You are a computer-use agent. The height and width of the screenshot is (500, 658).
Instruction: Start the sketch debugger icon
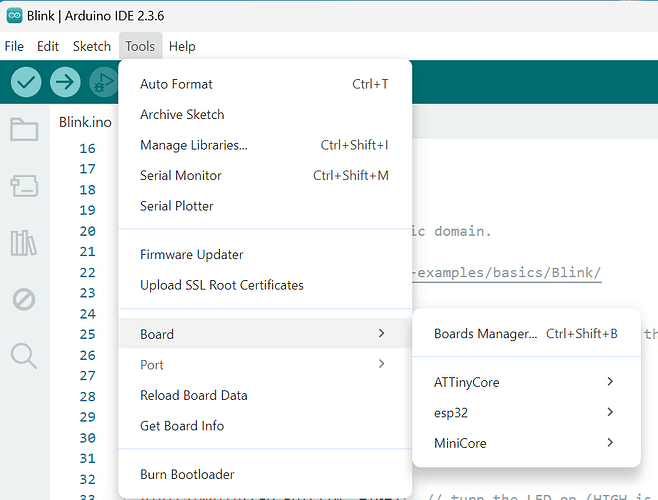point(103,82)
